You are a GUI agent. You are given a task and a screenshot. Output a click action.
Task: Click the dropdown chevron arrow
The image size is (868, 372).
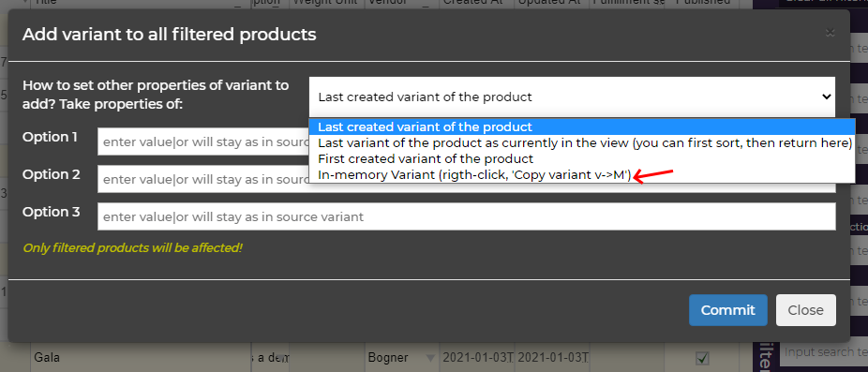coord(826,97)
